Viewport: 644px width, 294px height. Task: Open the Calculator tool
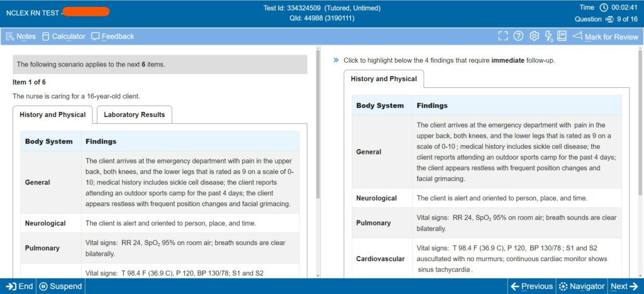click(x=64, y=36)
